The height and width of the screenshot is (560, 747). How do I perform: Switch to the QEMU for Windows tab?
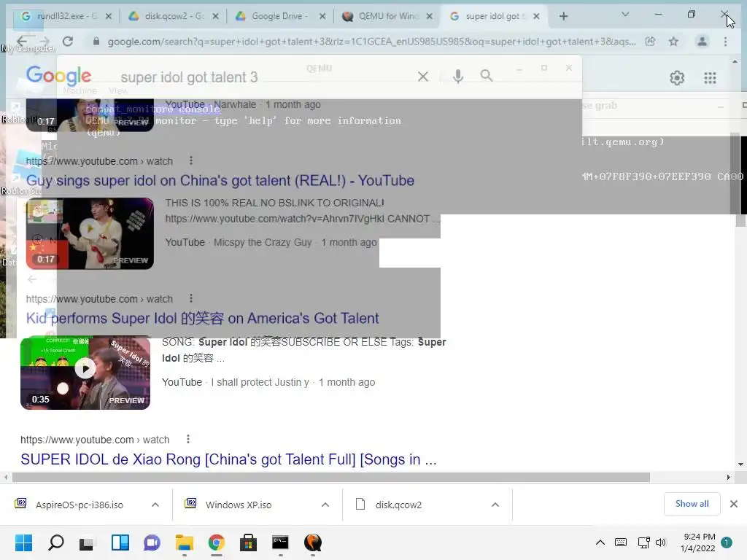[x=388, y=16]
